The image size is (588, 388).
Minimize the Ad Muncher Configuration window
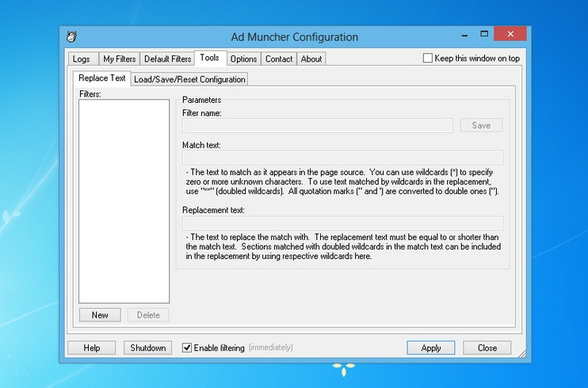(x=464, y=35)
